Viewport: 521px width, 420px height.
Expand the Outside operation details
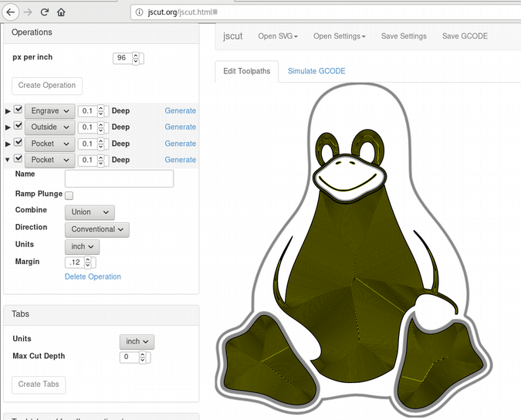tap(8, 127)
